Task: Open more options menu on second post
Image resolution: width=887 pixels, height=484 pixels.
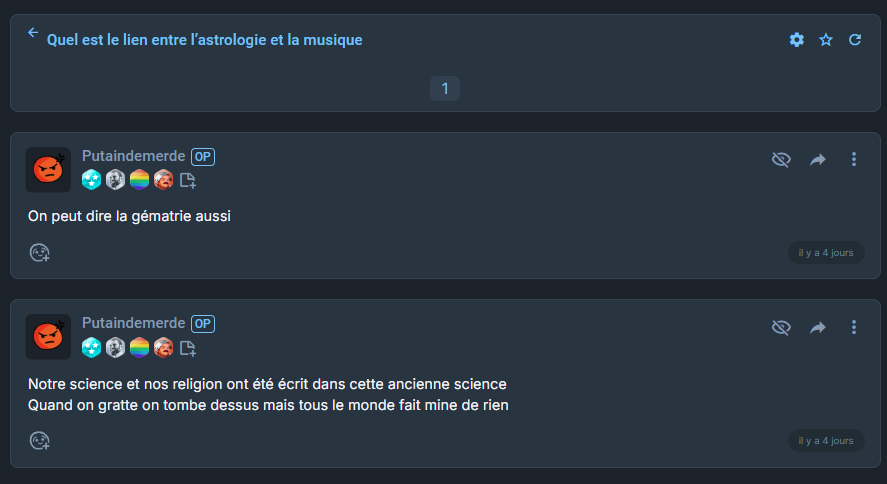Action: point(854,328)
